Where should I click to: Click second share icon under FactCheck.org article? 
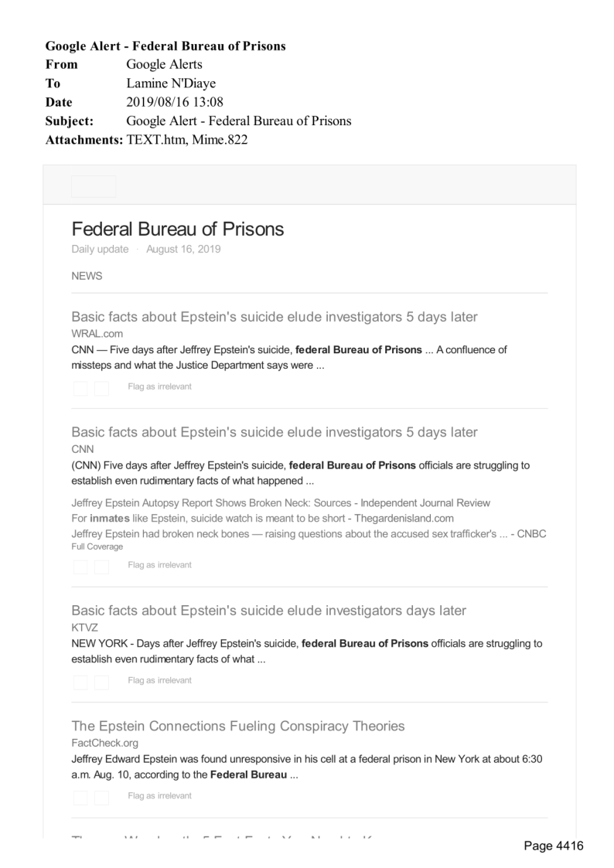(x=101, y=797)
